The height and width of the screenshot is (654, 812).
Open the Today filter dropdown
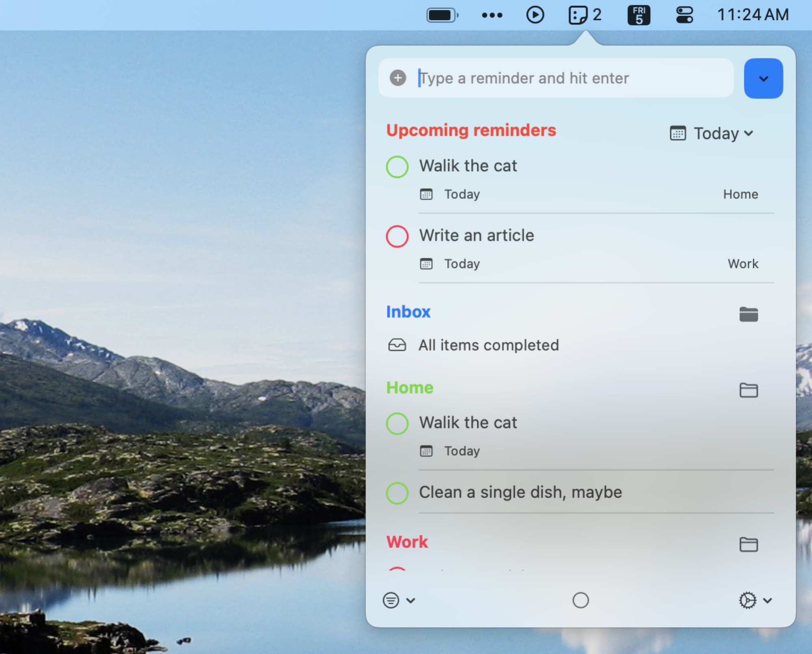click(712, 134)
